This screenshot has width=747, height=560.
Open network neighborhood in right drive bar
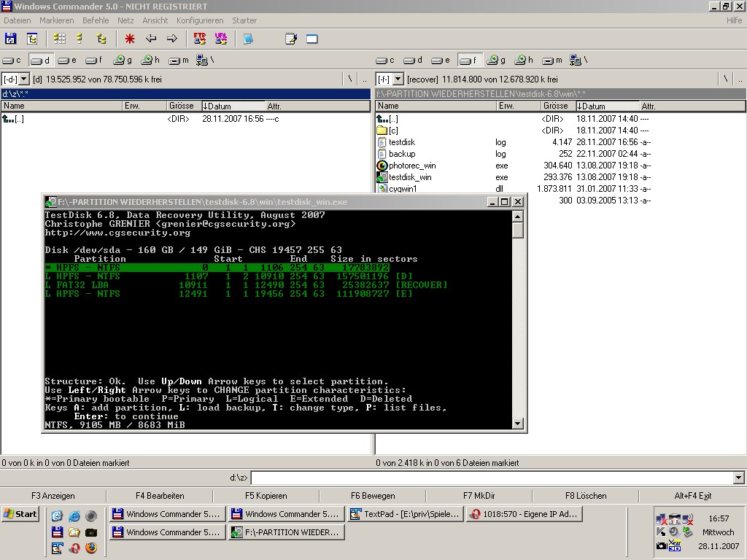[x=578, y=60]
